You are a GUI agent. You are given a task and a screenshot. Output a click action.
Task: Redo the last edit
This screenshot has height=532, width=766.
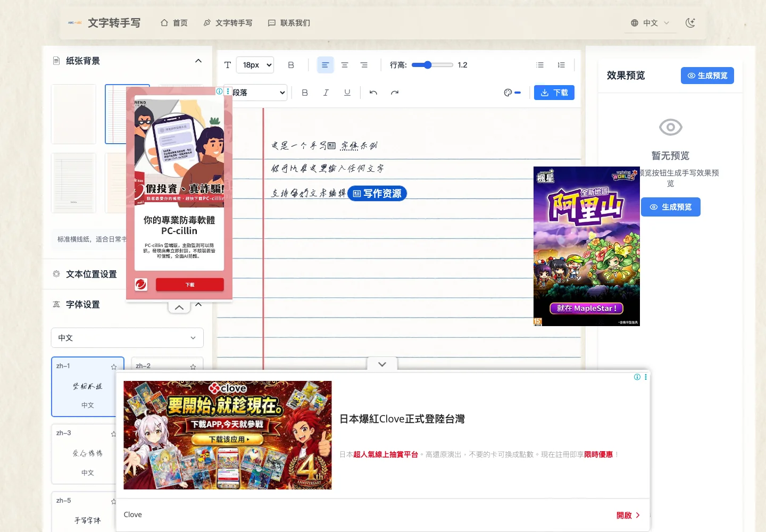pyautogui.click(x=395, y=93)
